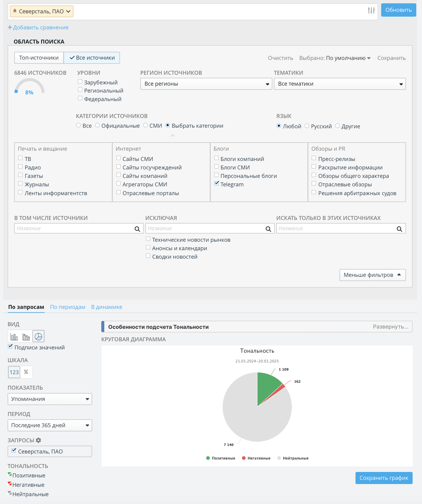The height and width of the screenshot is (504, 422).
Task: Select the Другие language radio button
Action: click(x=338, y=126)
